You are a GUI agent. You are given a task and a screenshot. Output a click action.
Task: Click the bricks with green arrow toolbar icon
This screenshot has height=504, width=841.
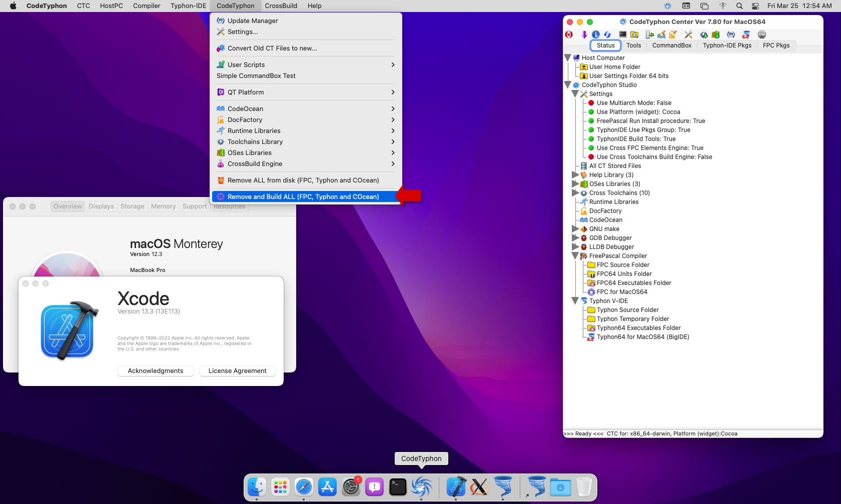(716, 34)
